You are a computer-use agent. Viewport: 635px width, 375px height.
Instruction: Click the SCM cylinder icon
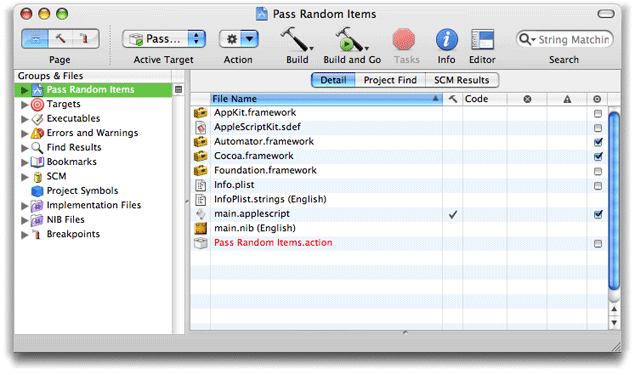38,177
